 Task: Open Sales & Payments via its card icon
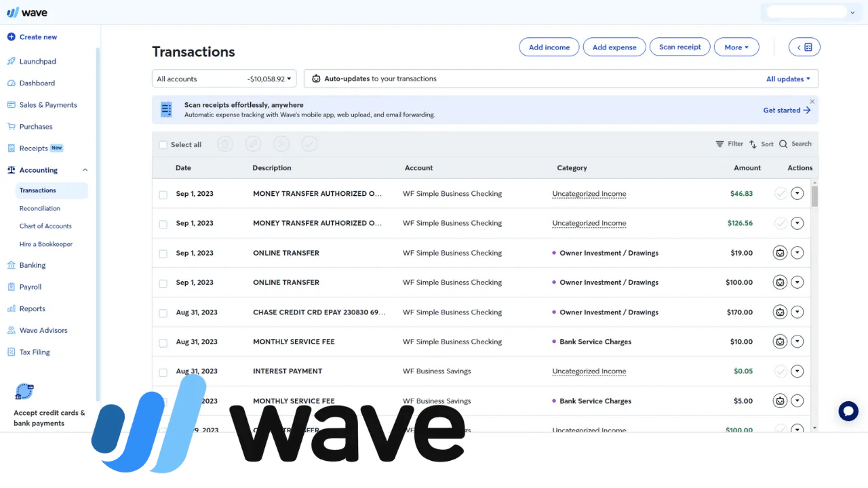coord(11,104)
